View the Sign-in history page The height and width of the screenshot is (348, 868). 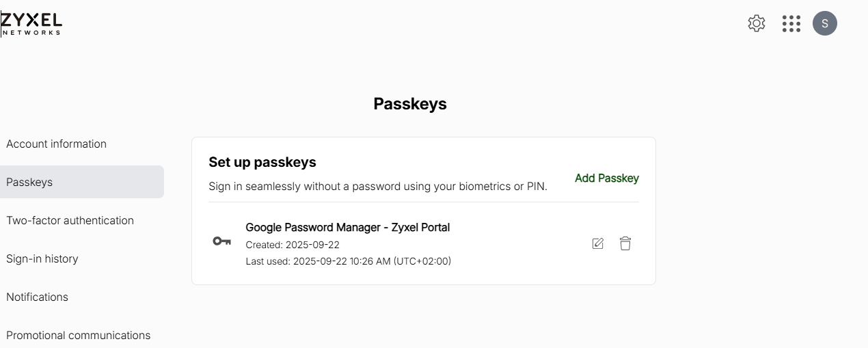click(42, 258)
